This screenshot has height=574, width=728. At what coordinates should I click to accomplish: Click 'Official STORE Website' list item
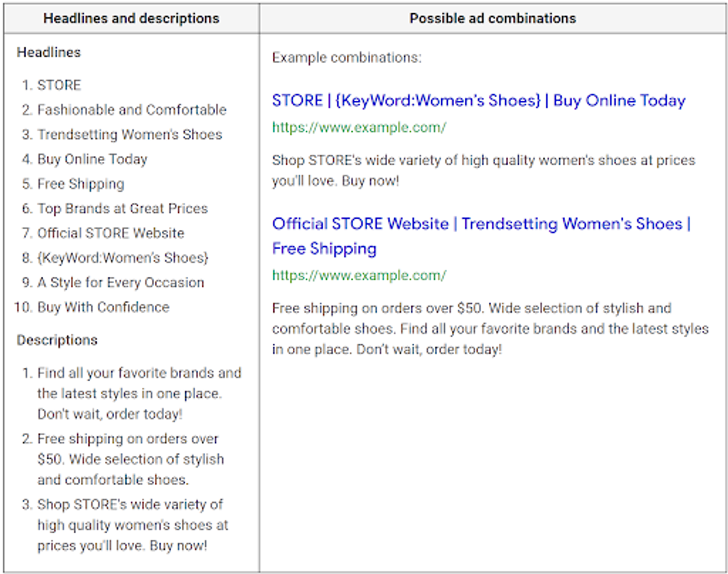coord(111,233)
